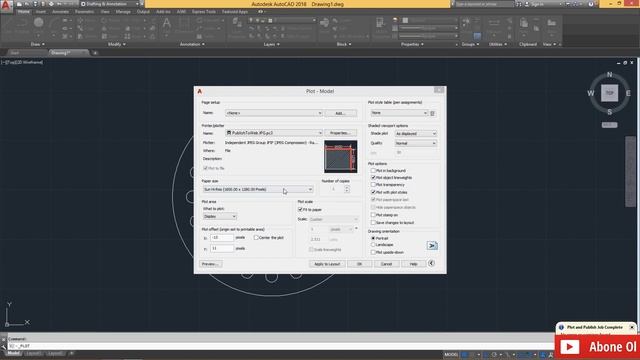Click the Measure icon in the Utilities panel
The width and height of the screenshot is (640, 360).
pos(494,24)
